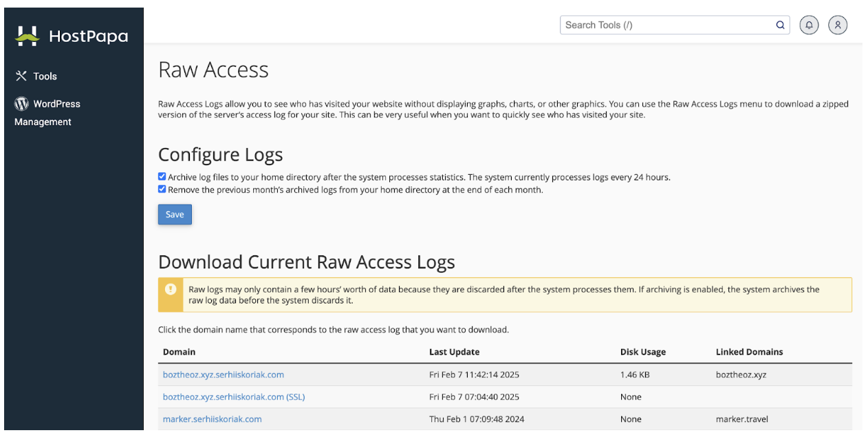
Task: Disable removing previous month's archived logs
Action: pyautogui.click(x=162, y=189)
